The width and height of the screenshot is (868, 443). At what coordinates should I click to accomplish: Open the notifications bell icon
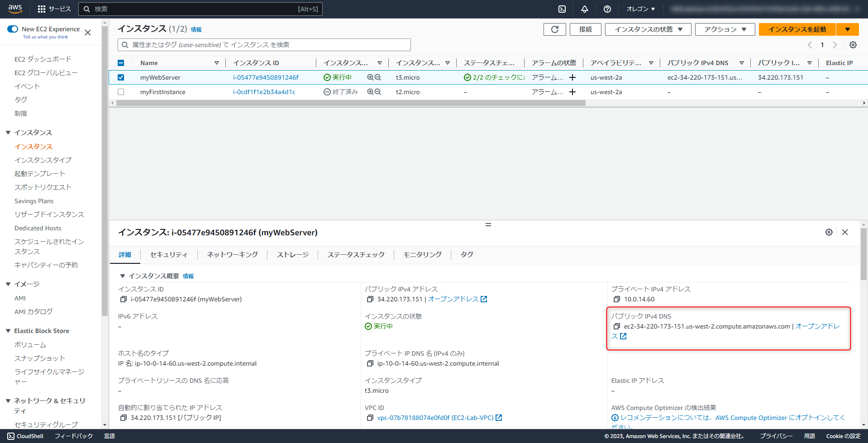click(584, 9)
